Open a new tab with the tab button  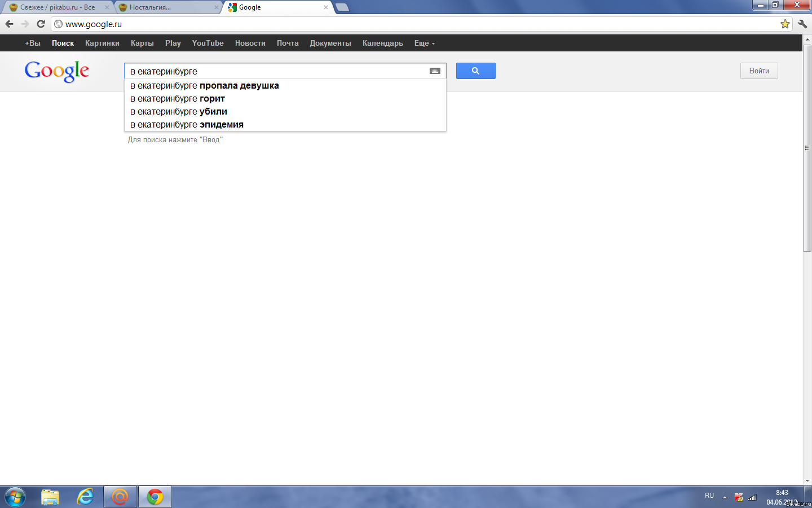pos(342,7)
